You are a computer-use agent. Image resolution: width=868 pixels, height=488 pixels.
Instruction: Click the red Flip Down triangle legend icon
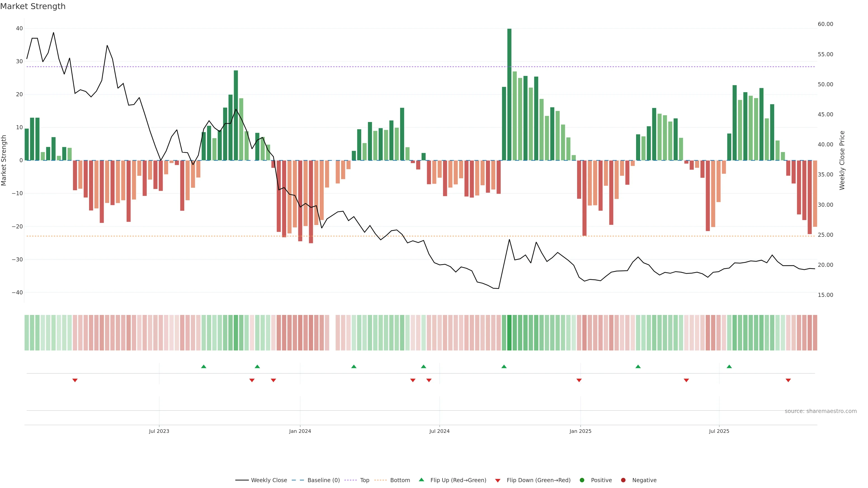coord(498,481)
